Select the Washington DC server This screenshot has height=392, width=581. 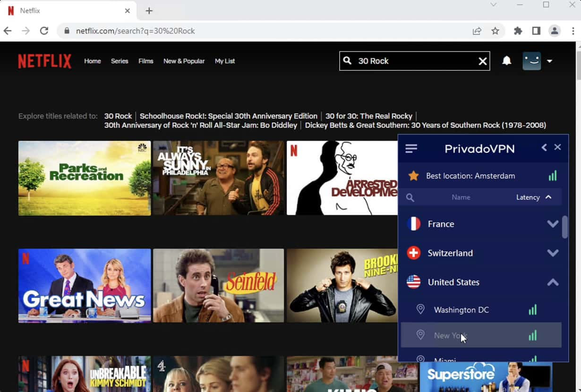click(461, 310)
